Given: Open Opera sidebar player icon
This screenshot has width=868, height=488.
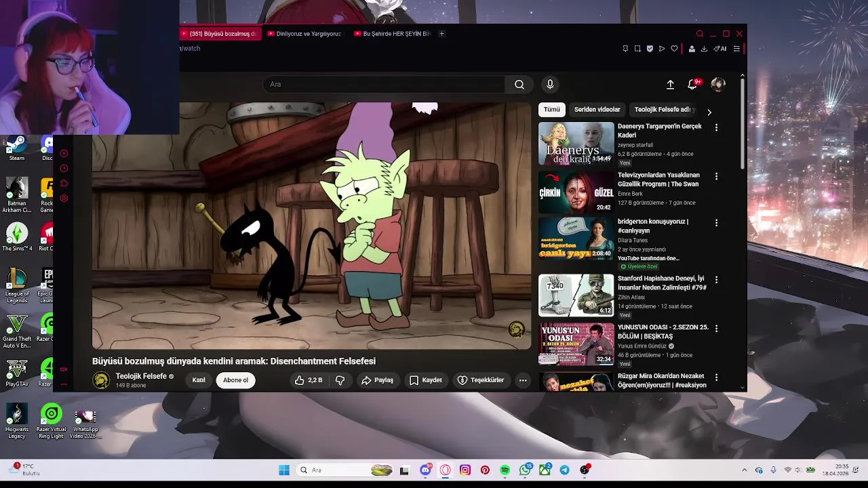Looking at the screenshot, I should pos(64,153).
